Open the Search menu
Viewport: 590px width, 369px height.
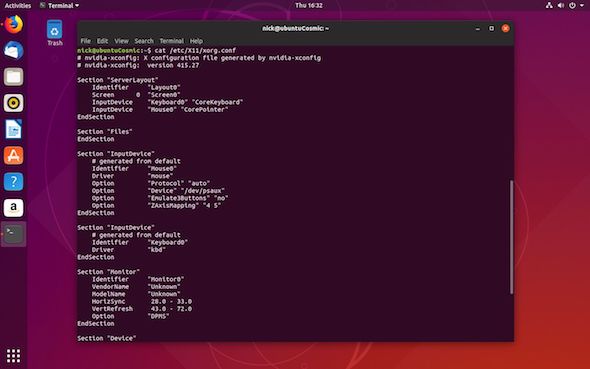point(144,41)
